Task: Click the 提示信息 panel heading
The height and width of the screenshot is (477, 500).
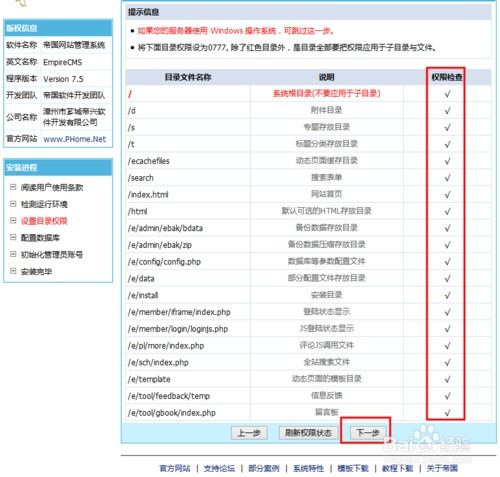Action: (x=143, y=12)
